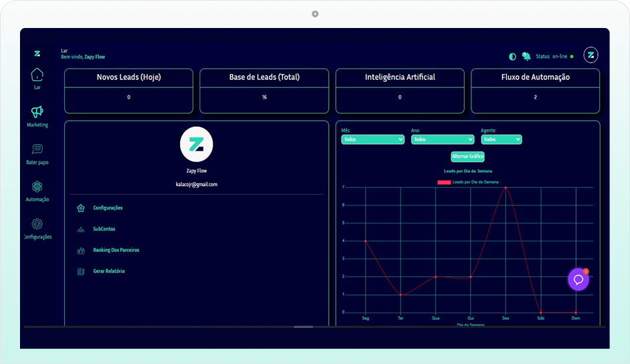Open the Automação sidebar icon
This screenshot has width=630, height=364.
point(37,187)
